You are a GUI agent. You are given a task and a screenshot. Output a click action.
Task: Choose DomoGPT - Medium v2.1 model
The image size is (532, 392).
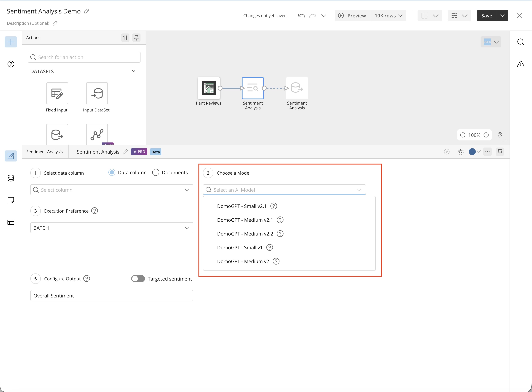pos(245,220)
